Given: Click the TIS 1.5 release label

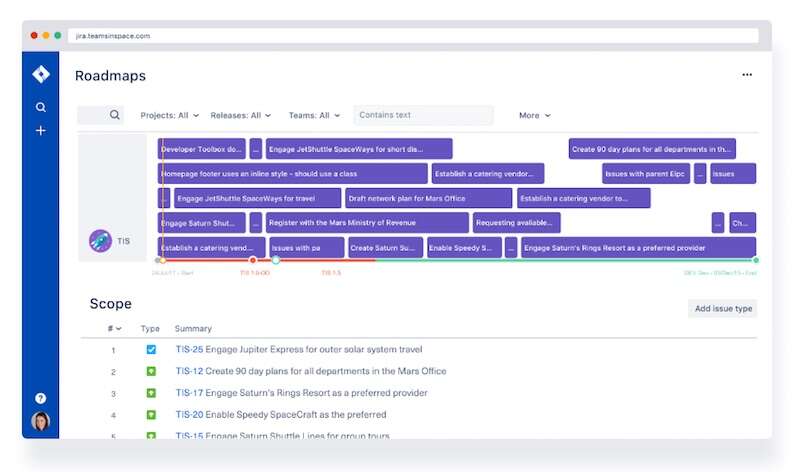Looking at the screenshot, I should click(x=331, y=272).
